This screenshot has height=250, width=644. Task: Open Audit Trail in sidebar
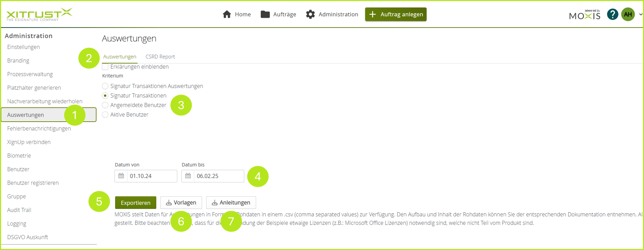tap(19, 210)
